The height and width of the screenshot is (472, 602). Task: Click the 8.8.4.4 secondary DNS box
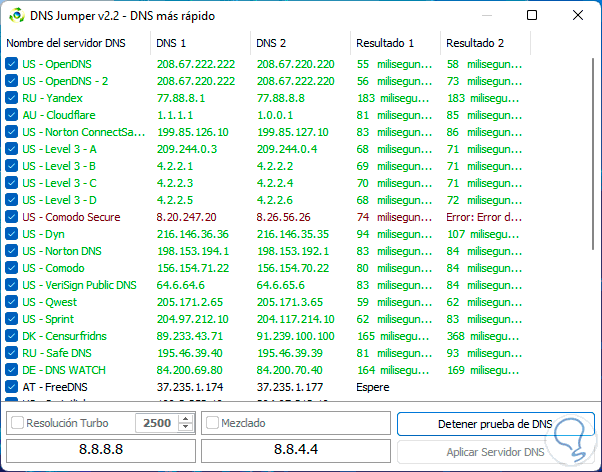pos(296,449)
